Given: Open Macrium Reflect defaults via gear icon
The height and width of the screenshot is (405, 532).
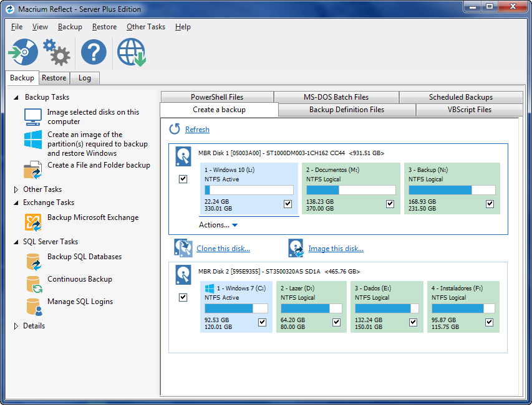Looking at the screenshot, I should pyautogui.click(x=57, y=52).
